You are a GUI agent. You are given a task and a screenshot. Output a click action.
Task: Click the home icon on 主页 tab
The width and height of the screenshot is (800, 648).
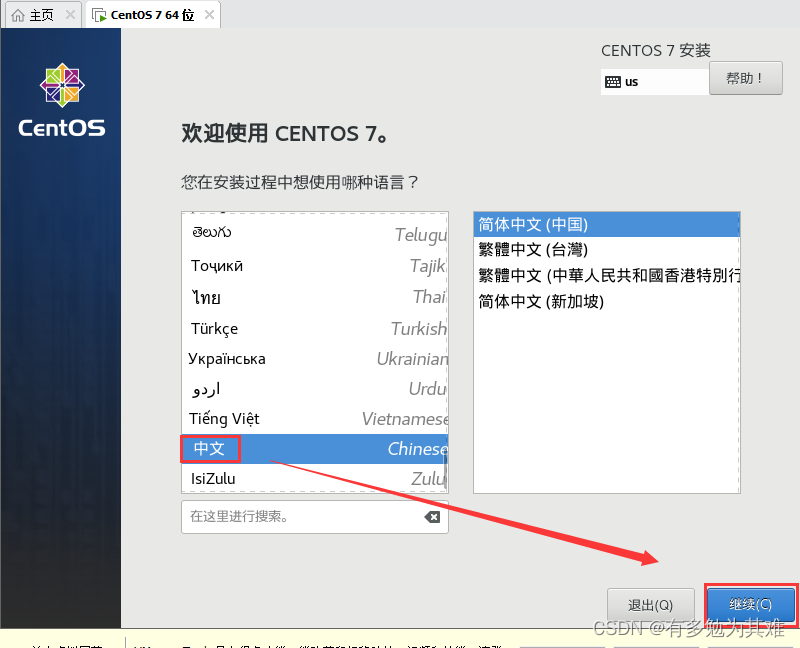point(18,15)
